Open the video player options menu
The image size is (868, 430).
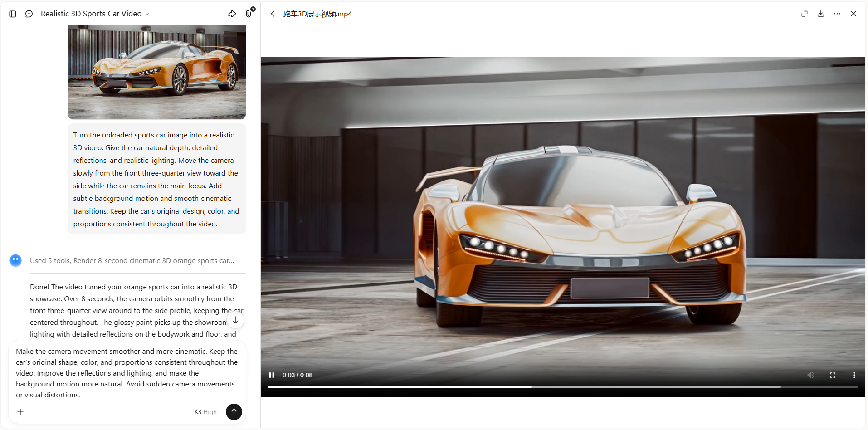854,375
